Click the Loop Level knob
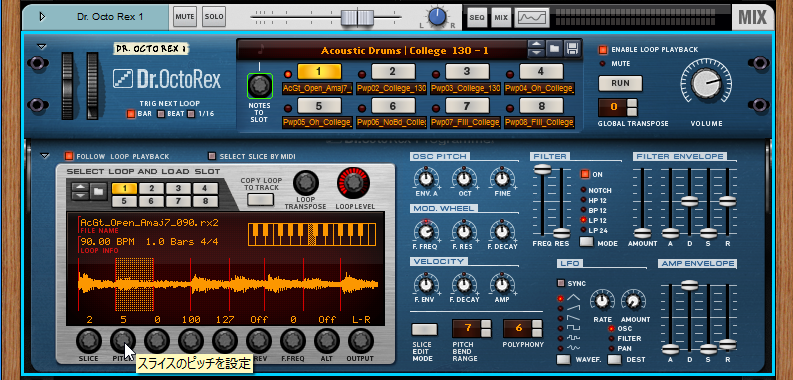The height and width of the screenshot is (380, 793). (354, 183)
